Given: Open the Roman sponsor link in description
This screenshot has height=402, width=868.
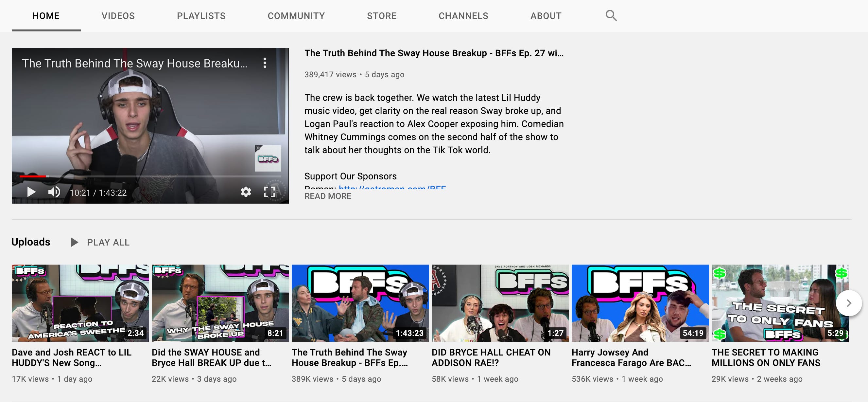Looking at the screenshot, I should pyautogui.click(x=392, y=187).
